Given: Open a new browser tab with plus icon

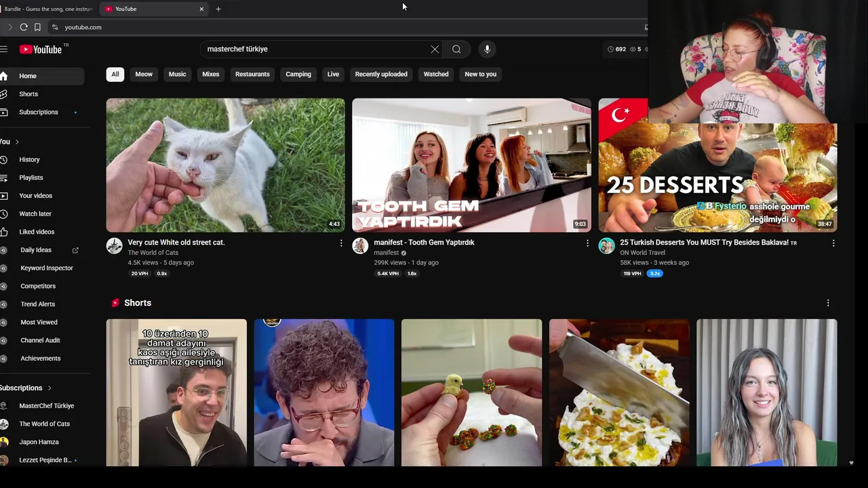Looking at the screenshot, I should (x=218, y=9).
